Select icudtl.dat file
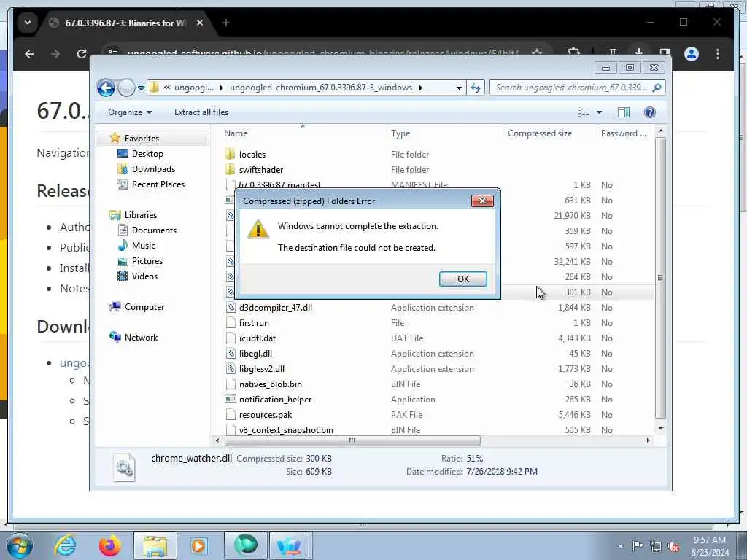This screenshot has height=560, width=747. pos(258,338)
